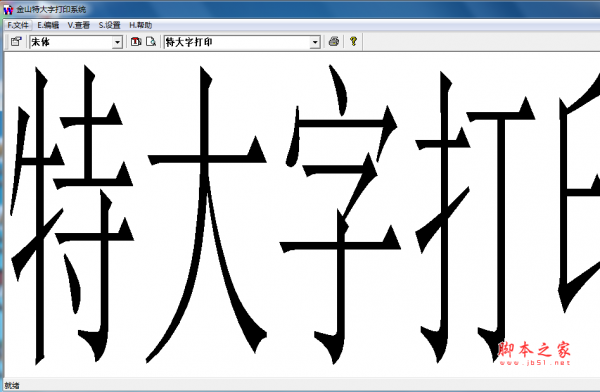This screenshot has width=600, height=392.
Task: Click the yellow question mark help icon
Action: [x=354, y=41]
